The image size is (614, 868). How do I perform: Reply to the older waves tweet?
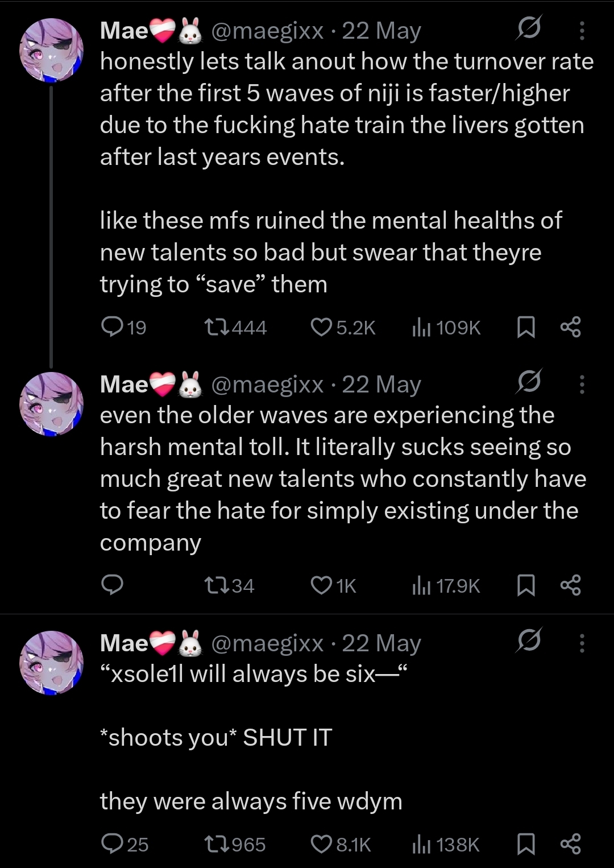point(112,585)
